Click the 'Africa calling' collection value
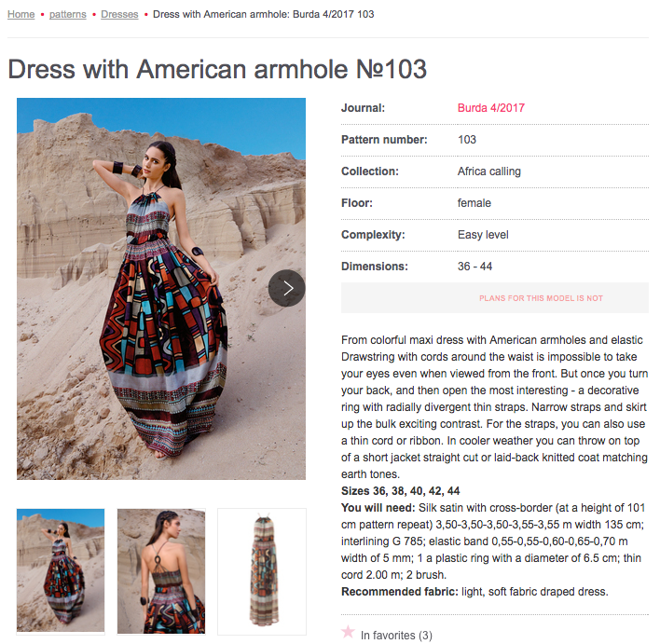Viewport: 660px width, 644px height. (x=489, y=171)
